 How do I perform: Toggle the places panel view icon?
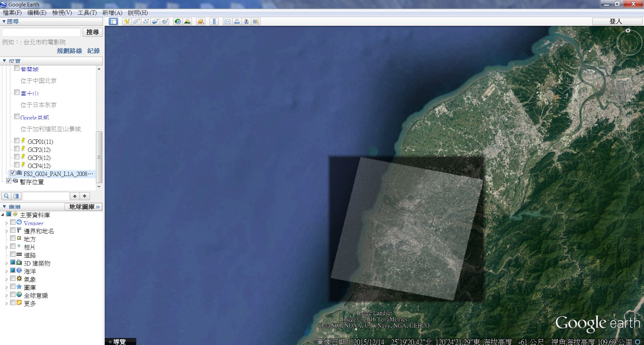click(16, 196)
